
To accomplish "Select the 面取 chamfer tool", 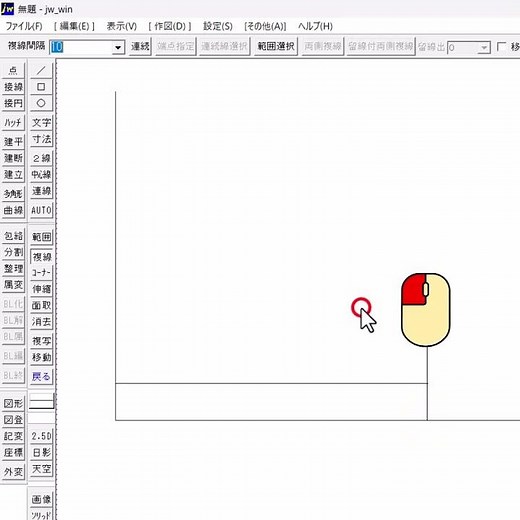I will pos(41,306).
